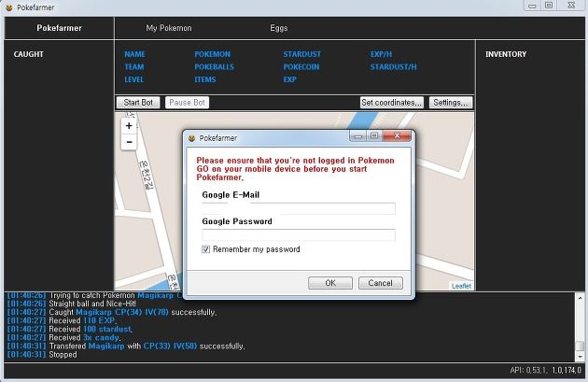Click the log scrollbar thumb
The image size is (588, 382).
[580, 346]
